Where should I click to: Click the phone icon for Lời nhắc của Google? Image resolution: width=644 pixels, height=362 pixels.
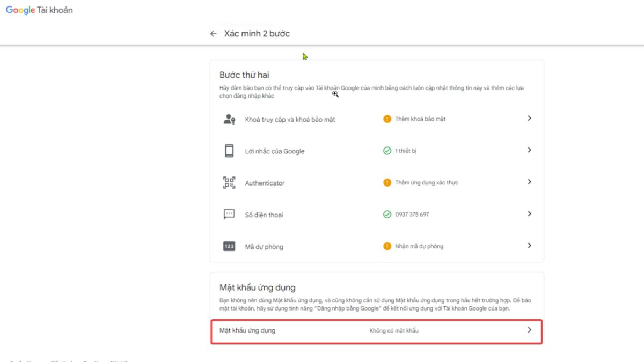[x=229, y=151]
